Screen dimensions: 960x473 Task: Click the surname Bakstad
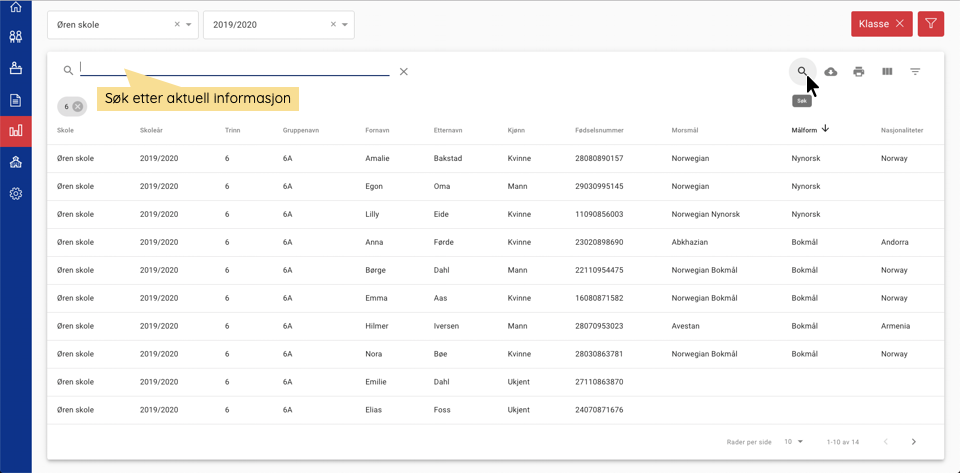(448, 158)
